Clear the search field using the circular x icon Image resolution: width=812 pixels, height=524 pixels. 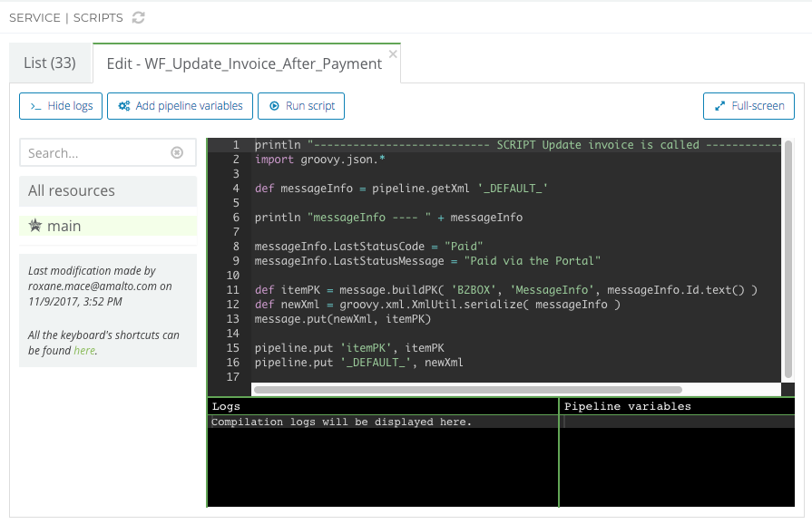[177, 152]
